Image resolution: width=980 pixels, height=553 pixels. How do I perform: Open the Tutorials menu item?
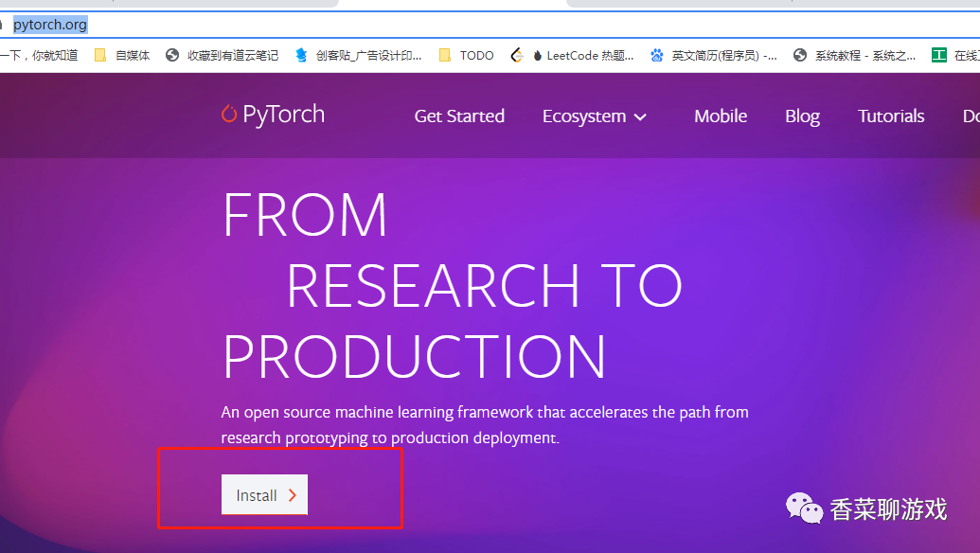click(x=891, y=116)
